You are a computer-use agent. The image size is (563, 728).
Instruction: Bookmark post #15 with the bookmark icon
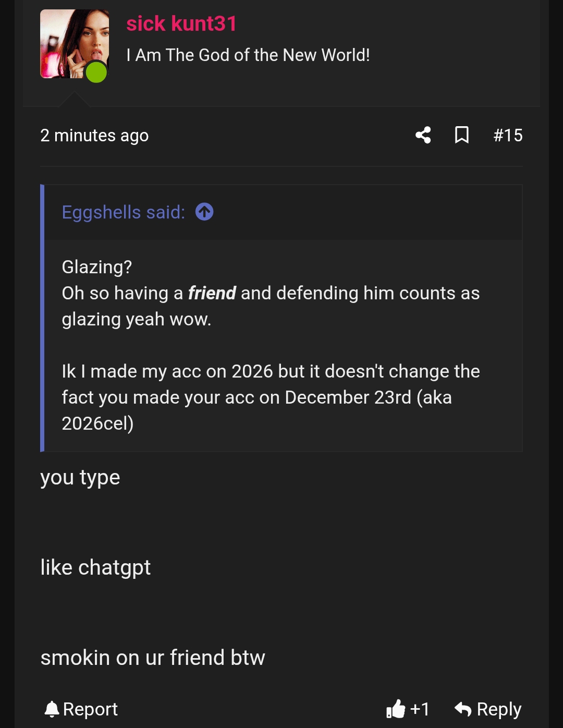coord(463,135)
